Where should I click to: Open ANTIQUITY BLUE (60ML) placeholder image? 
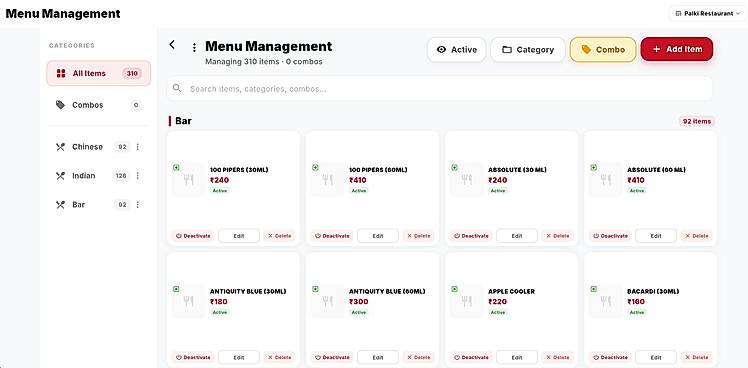tap(327, 301)
